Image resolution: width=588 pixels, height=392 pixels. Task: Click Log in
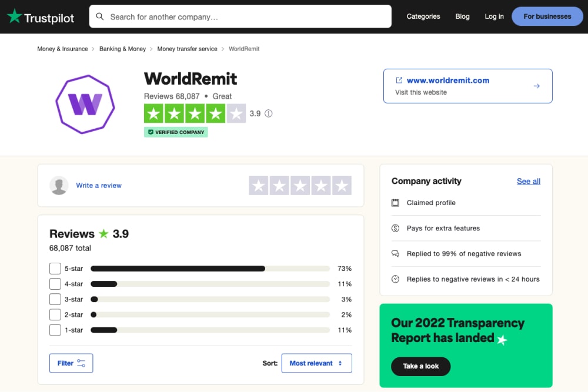[x=495, y=16]
